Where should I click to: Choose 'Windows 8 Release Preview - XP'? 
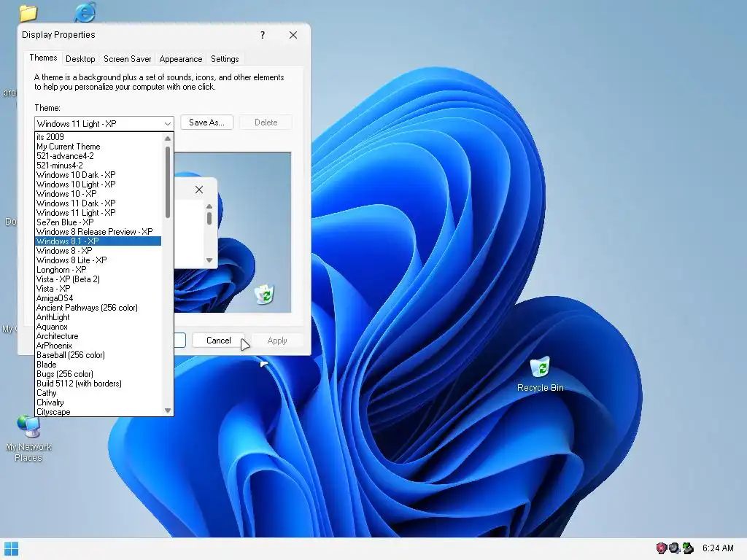(x=98, y=232)
